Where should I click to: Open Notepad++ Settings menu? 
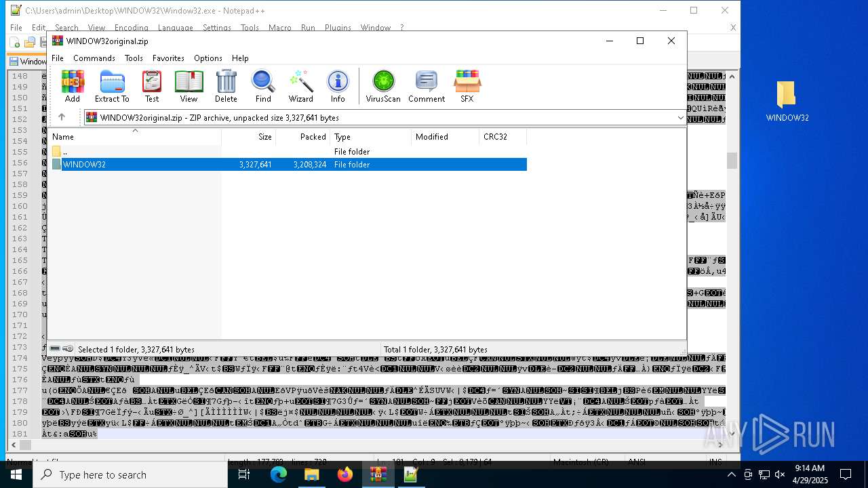point(217,28)
